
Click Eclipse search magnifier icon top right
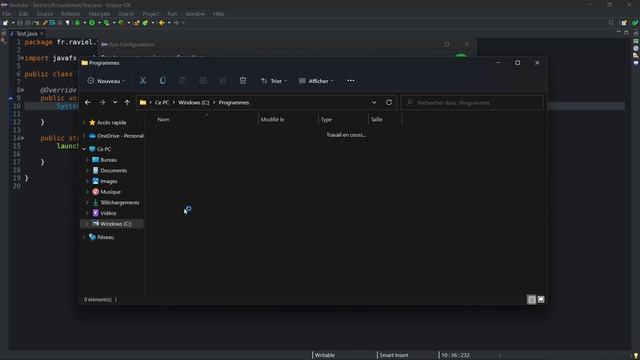point(611,23)
